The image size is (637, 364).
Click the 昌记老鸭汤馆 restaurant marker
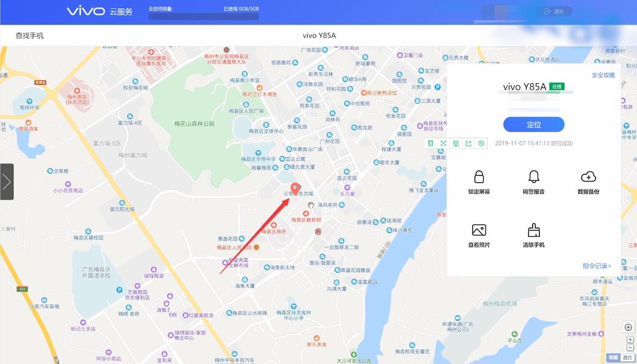364,92
